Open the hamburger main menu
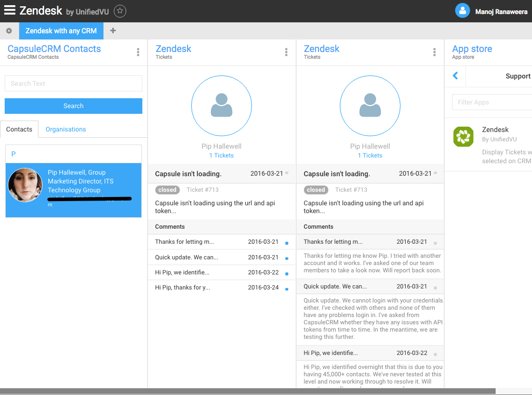This screenshot has height=395, width=532. pyautogui.click(x=9, y=10)
